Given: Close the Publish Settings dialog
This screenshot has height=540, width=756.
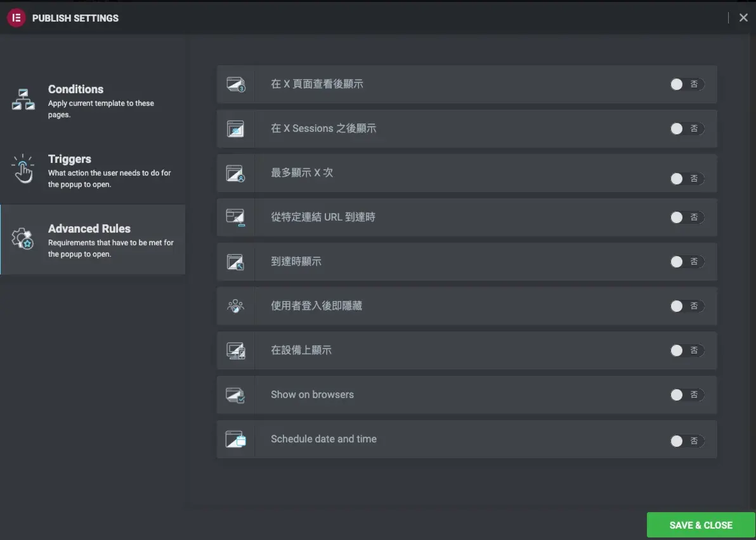Looking at the screenshot, I should [743, 18].
